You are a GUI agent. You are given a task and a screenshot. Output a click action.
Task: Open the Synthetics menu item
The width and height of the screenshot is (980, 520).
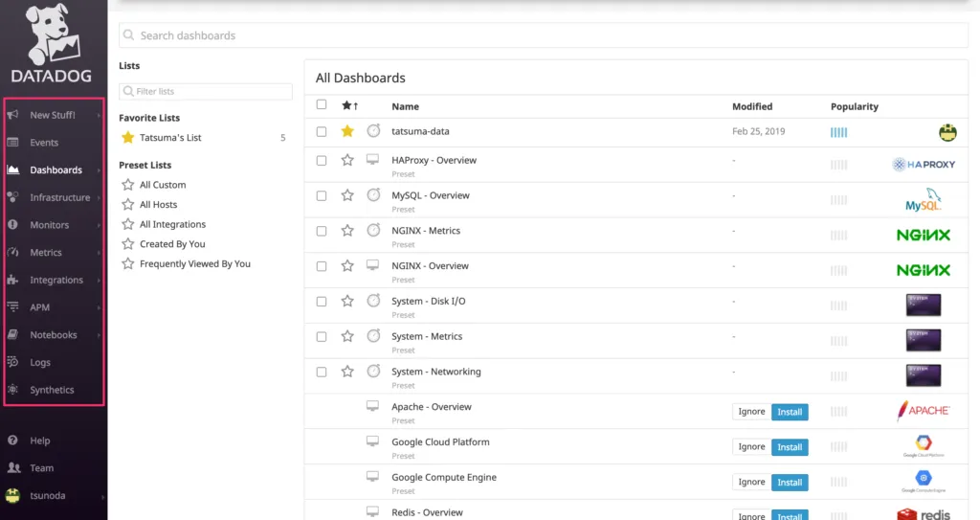click(x=52, y=390)
